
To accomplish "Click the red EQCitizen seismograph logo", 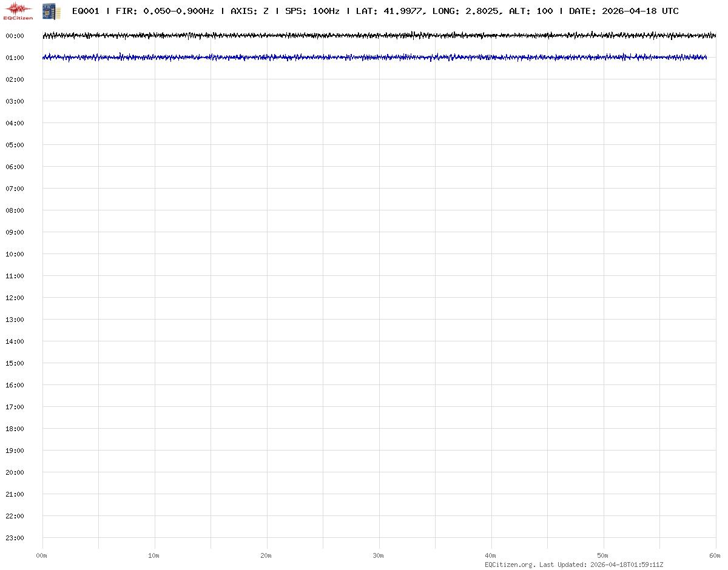I will pyautogui.click(x=19, y=11).
